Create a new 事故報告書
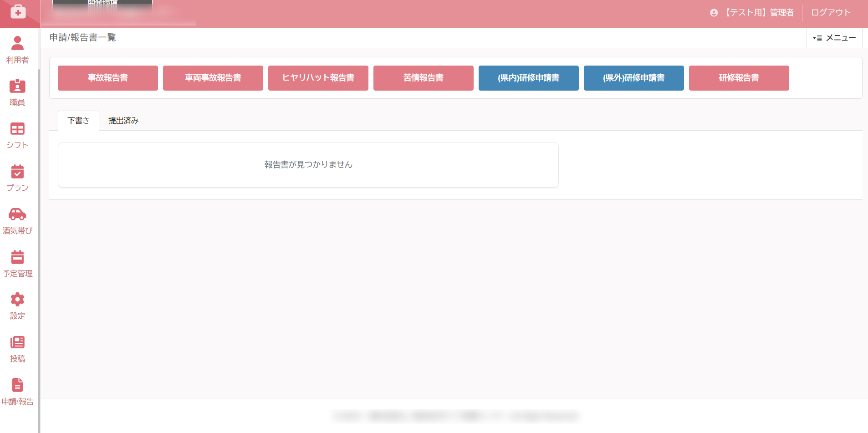Viewport: 868px width, 433px height. pos(108,78)
